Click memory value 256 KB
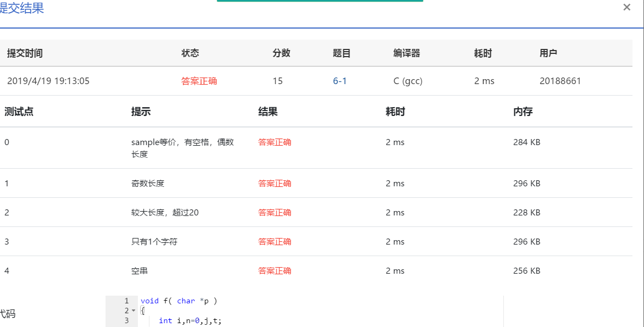The width and height of the screenshot is (644, 327). 526,271
